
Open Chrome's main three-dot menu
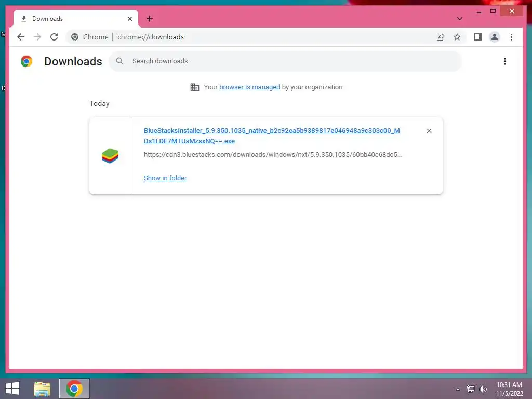pos(511,37)
